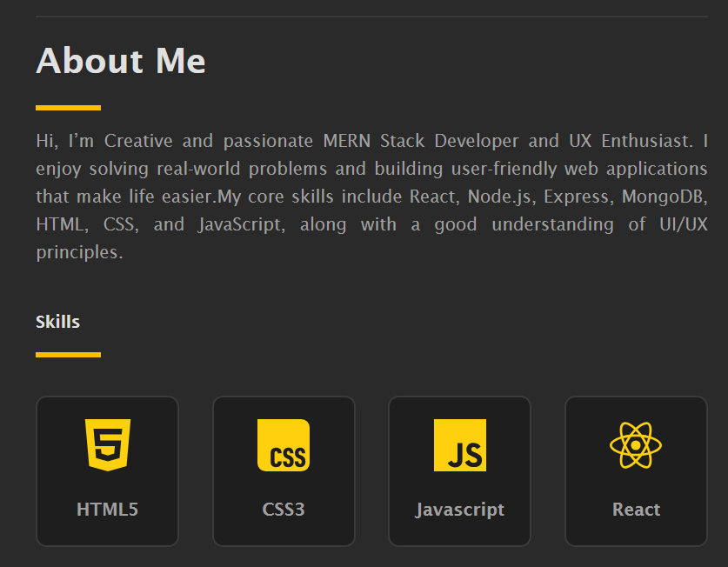Viewport: 728px width, 567px height.
Task: Select the React label text
Action: point(636,510)
